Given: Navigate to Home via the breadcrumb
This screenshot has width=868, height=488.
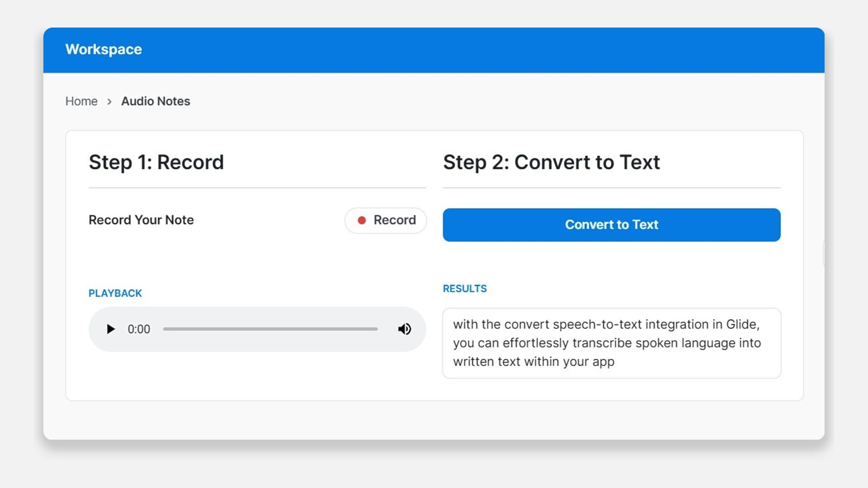Looking at the screenshot, I should [x=81, y=101].
